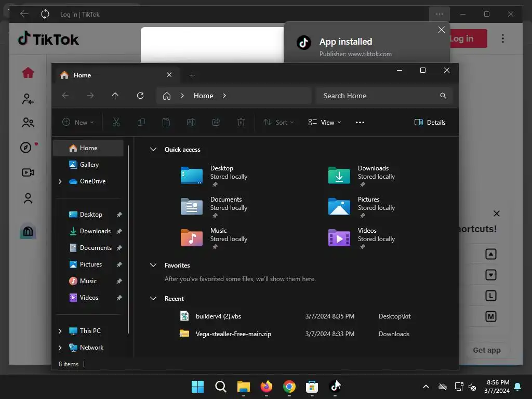The image size is (532, 399).
Task: Click the red Log in button on TikTok
Action: [468, 38]
